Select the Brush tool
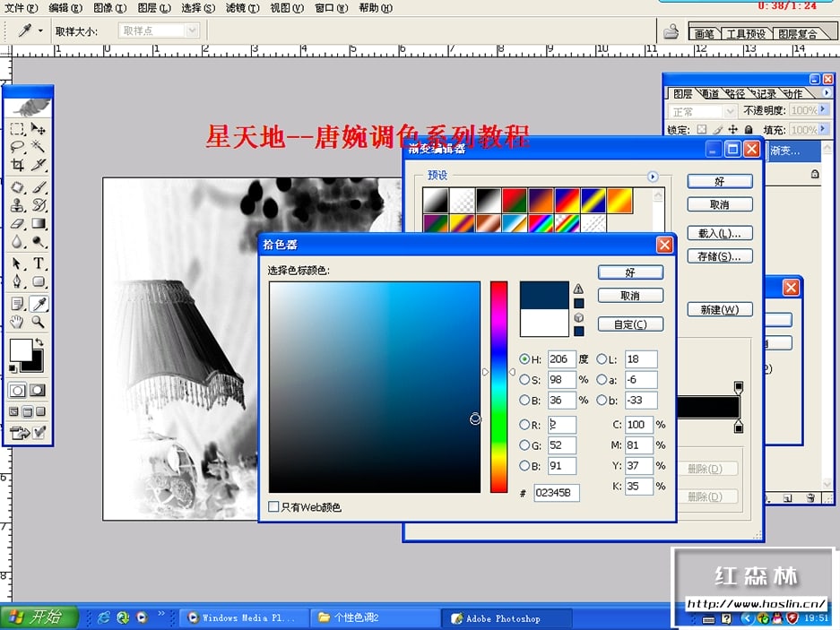The width and height of the screenshot is (840, 630). 38,187
